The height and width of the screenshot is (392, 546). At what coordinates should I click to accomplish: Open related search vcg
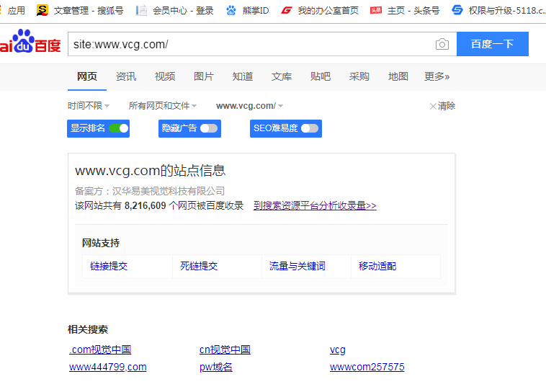click(337, 349)
